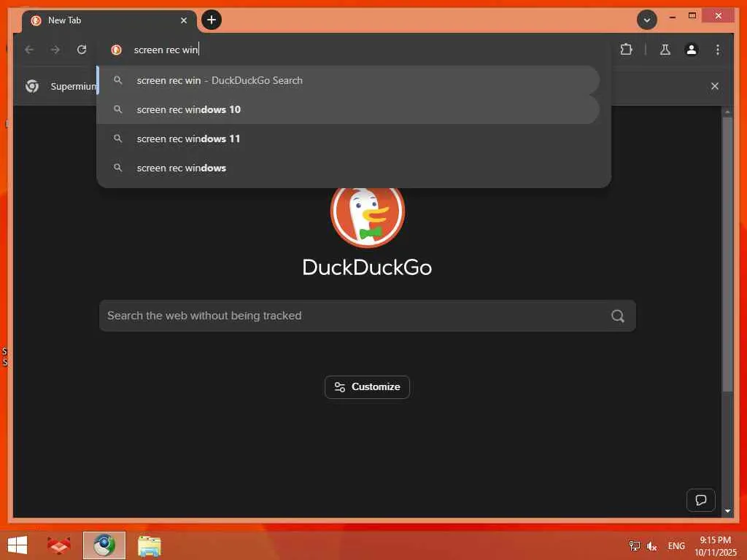Image resolution: width=747 pixels, height=560 pixels.
Task: Click the page scroll down arrow
Action: [x=727, y=511]
